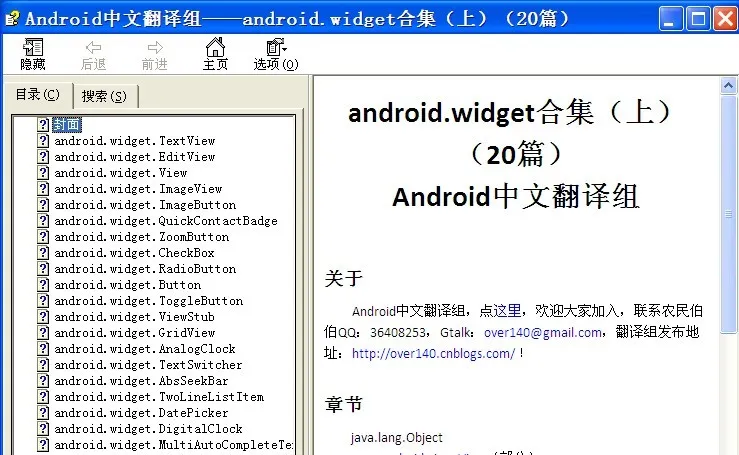This screenshot has width=739, height=455.
Task: Close the help viewer window
Action: [725, 19]
